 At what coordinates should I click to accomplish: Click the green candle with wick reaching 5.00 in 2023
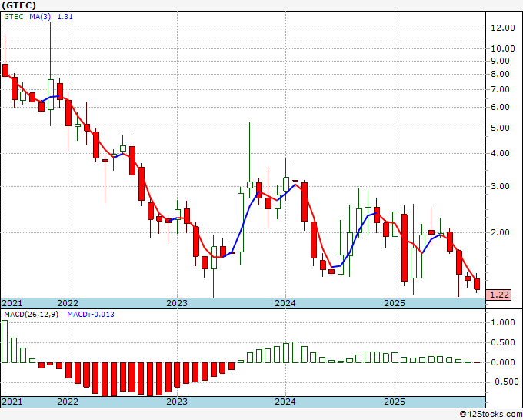[x=250, y=185]
